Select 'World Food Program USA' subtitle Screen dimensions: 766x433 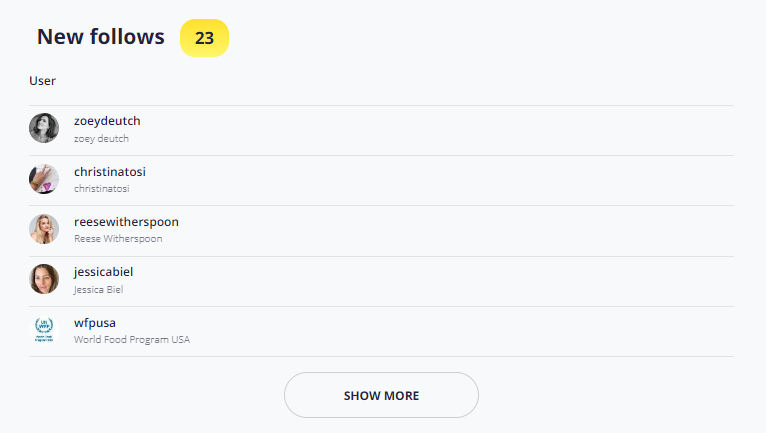click(x=132, y=339)
